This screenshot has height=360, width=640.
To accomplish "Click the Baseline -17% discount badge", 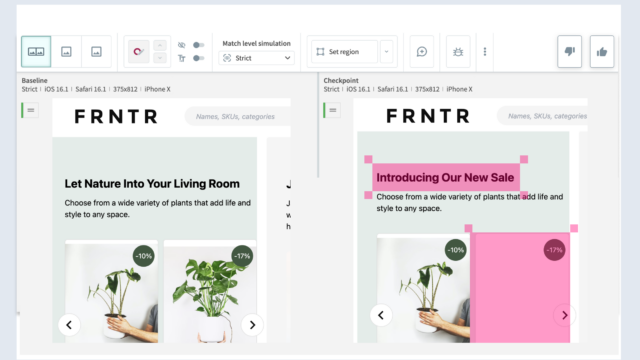I will (x=242, y=256).
